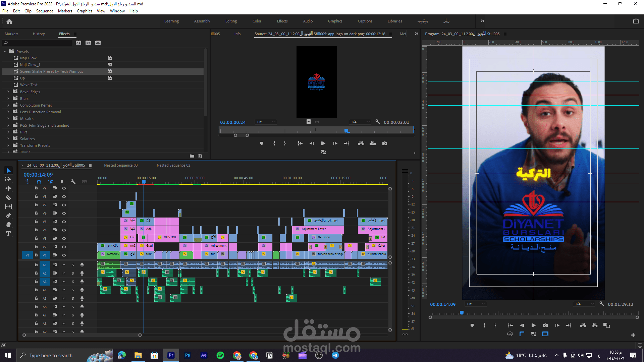Play the Program monitor
The height and width of the screenshot is (362, 644).
point(533,325)
